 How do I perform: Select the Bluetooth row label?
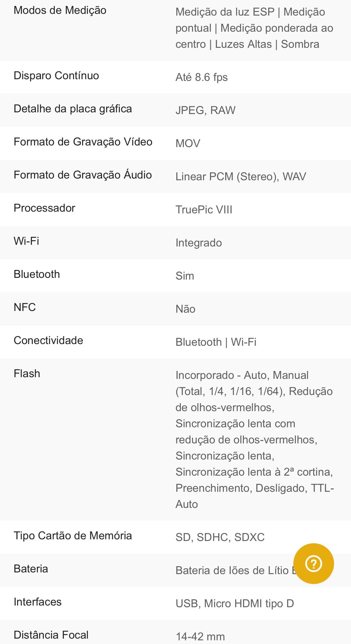pyautogui.click(x=37, y=274)
